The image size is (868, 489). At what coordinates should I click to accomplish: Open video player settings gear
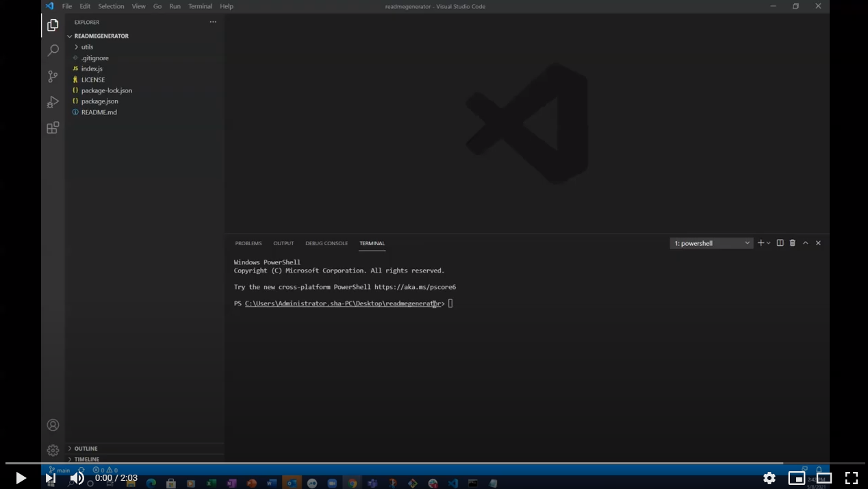[x=769, y=478]
